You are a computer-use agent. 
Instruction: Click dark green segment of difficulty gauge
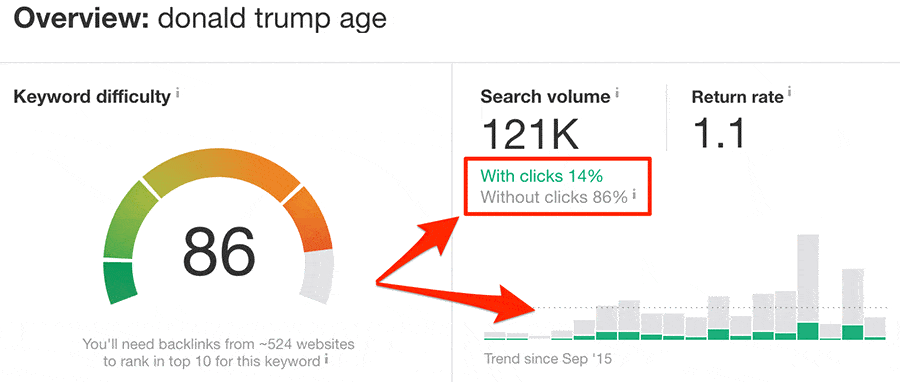[x=119, y=282]
